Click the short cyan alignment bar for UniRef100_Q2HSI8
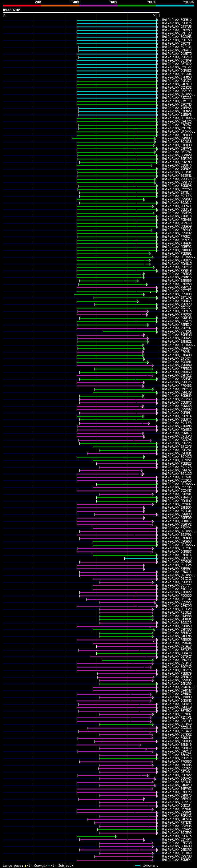 [x=141, y=559]
